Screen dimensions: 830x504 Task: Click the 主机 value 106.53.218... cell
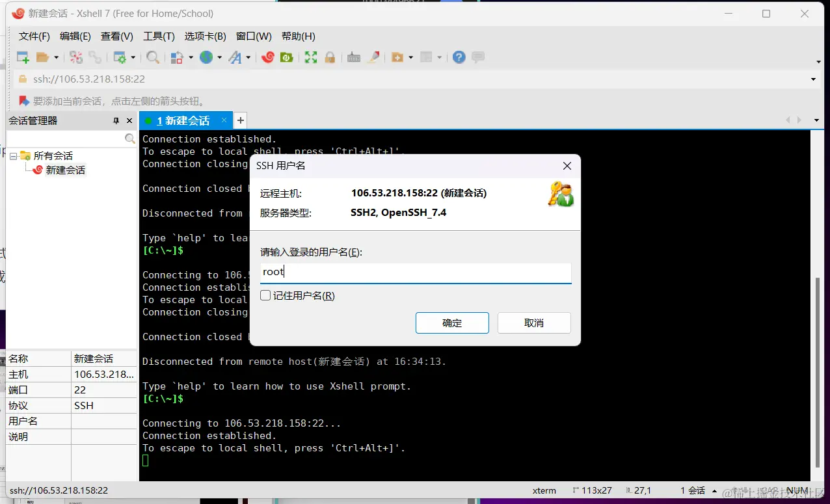click(x=104, y=375)
